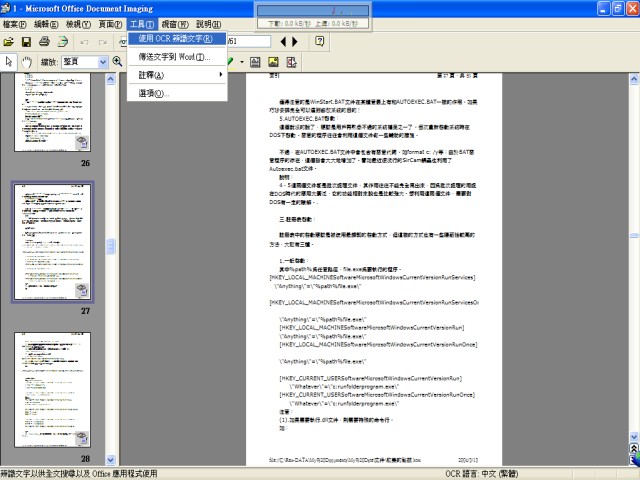Screen dimensions: 640x480
Task: Choose 傳送文字到 Word menu entry
Action: tap(177, 57)
